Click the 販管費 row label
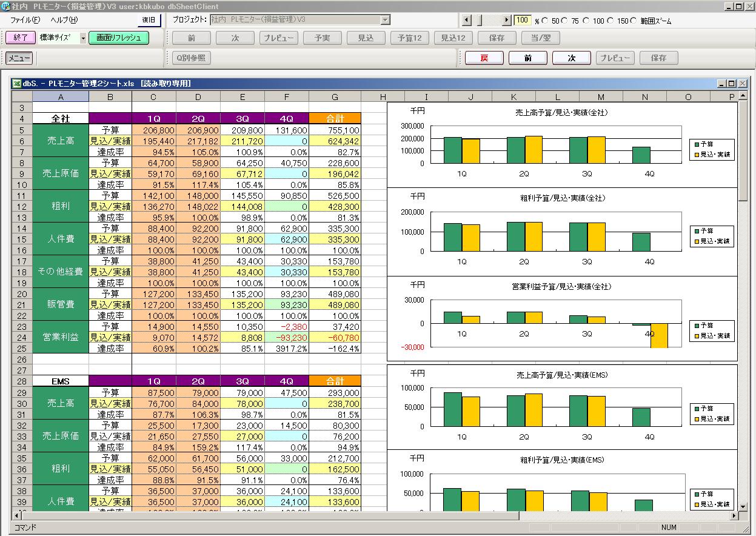 click(x=61, y=304)
